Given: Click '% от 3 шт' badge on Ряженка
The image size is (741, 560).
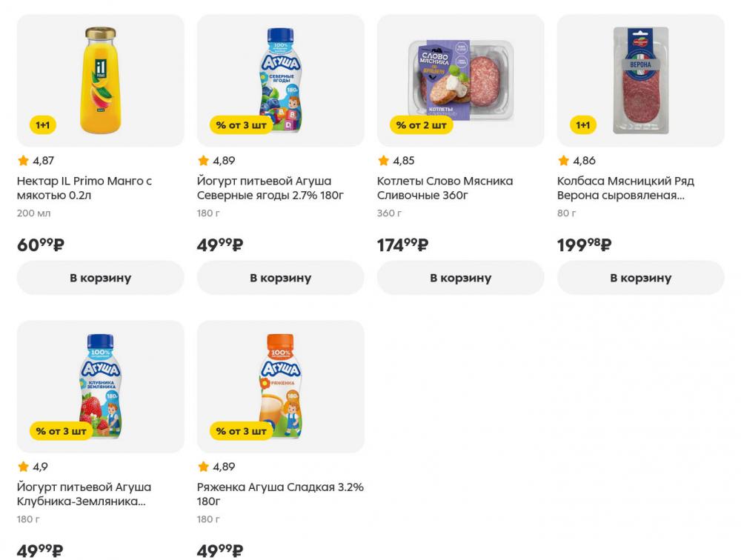Looking at the screenshot, I should [x=241, y=430].
